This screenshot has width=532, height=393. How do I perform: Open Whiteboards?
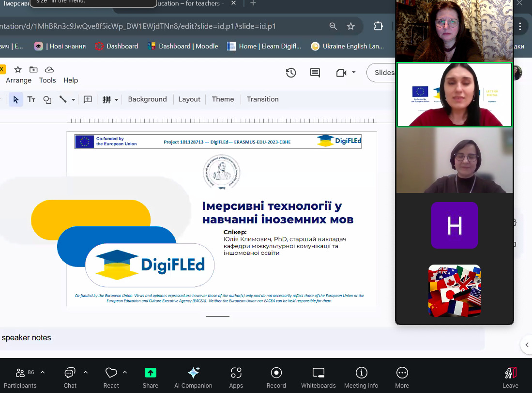click(318, 377)
